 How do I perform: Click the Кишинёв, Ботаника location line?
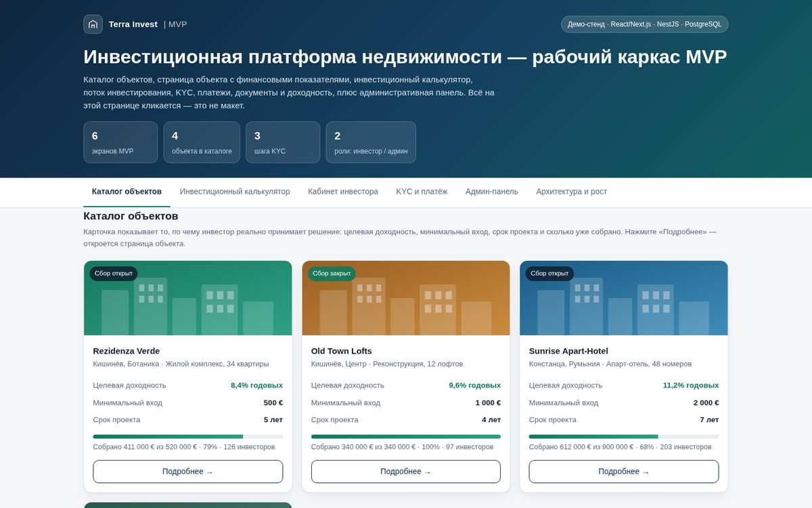point(181,364)
